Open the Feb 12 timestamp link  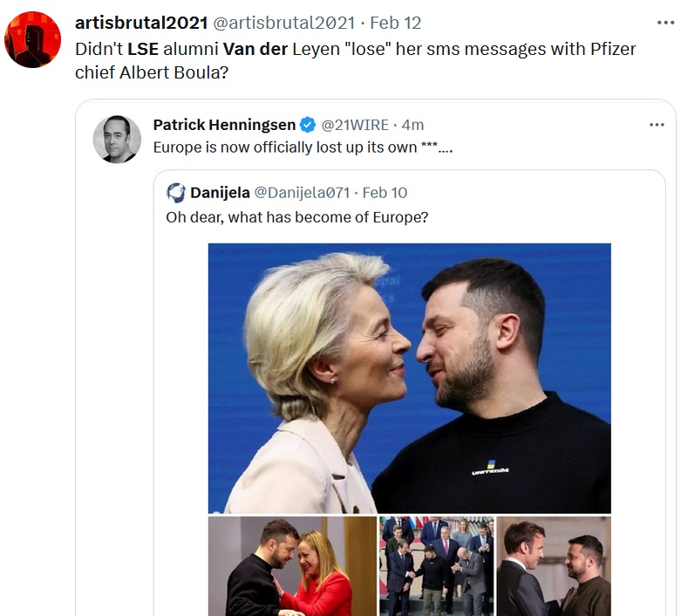pyautogui.click(x=398, y=23)
